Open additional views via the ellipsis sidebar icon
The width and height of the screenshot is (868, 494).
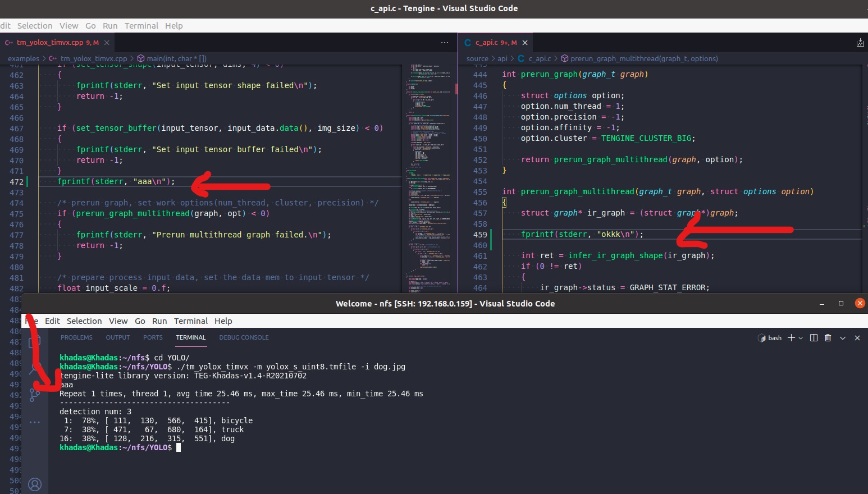35,422
